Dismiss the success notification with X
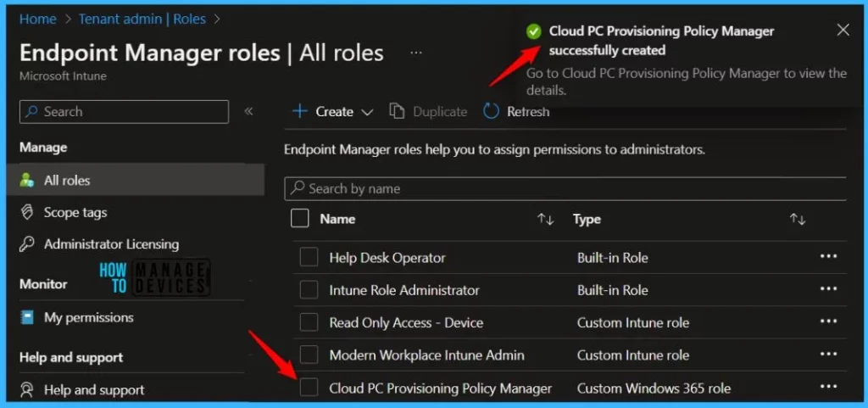This screenshot has height=408, width=868. (843, 30)
